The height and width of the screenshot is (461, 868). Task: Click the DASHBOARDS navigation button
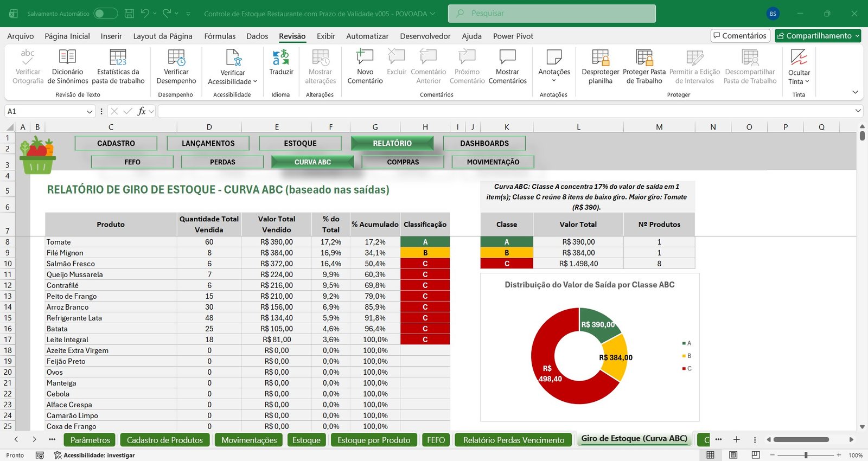pos(484,143)
